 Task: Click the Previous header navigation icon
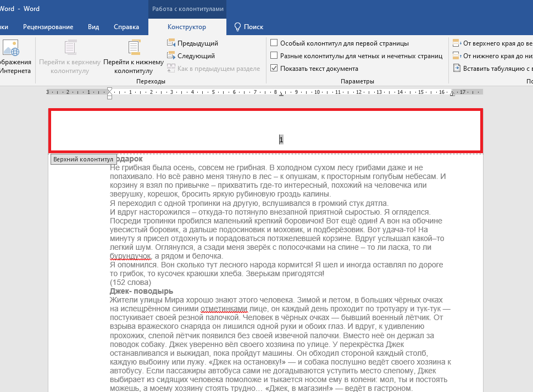pos(171,43)
